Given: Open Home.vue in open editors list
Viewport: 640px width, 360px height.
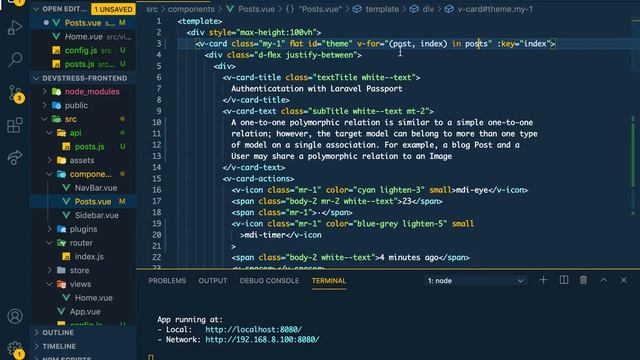Looking at the screenshot, I should (83, 37).
